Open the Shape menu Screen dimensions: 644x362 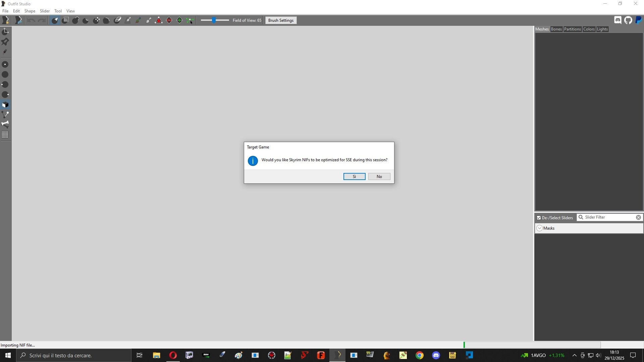(30, 11)
